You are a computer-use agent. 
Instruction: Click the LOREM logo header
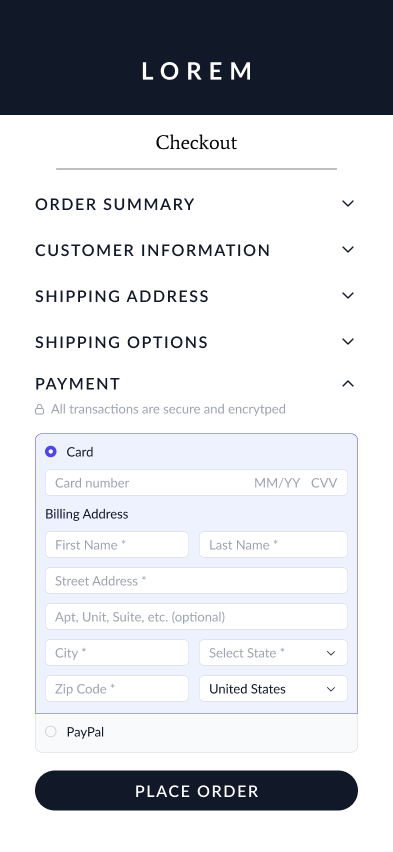[x=197, y=71]
